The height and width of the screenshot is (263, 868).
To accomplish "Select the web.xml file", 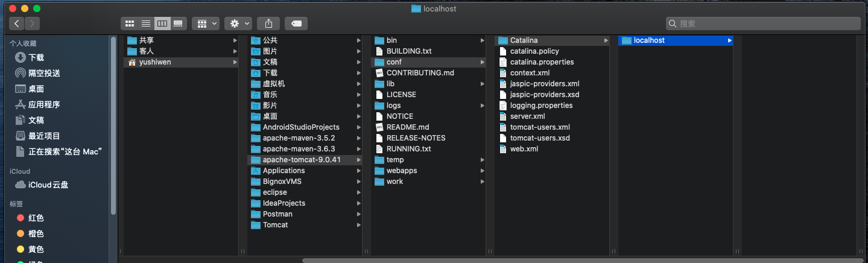I will [552, 149].
